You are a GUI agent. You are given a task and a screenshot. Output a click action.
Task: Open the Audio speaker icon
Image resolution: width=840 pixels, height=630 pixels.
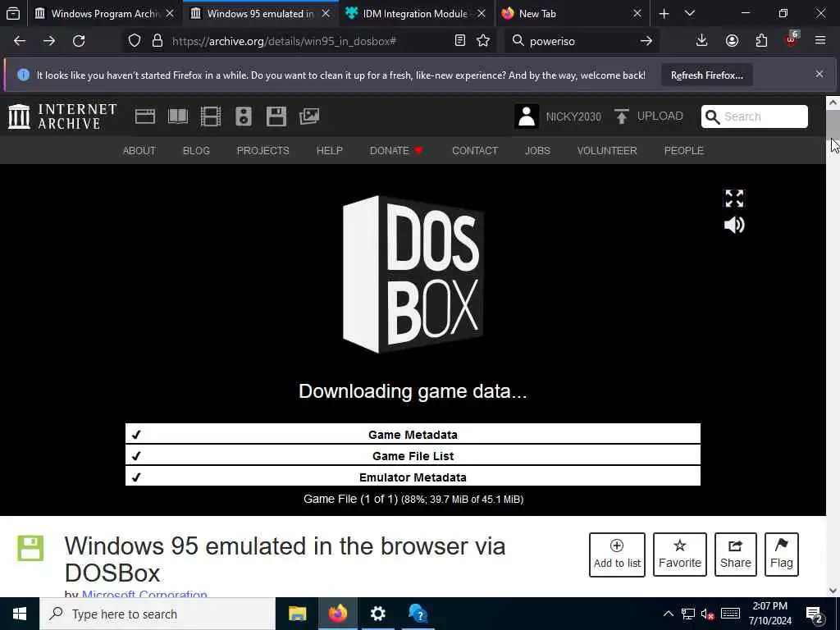[243, 116]
